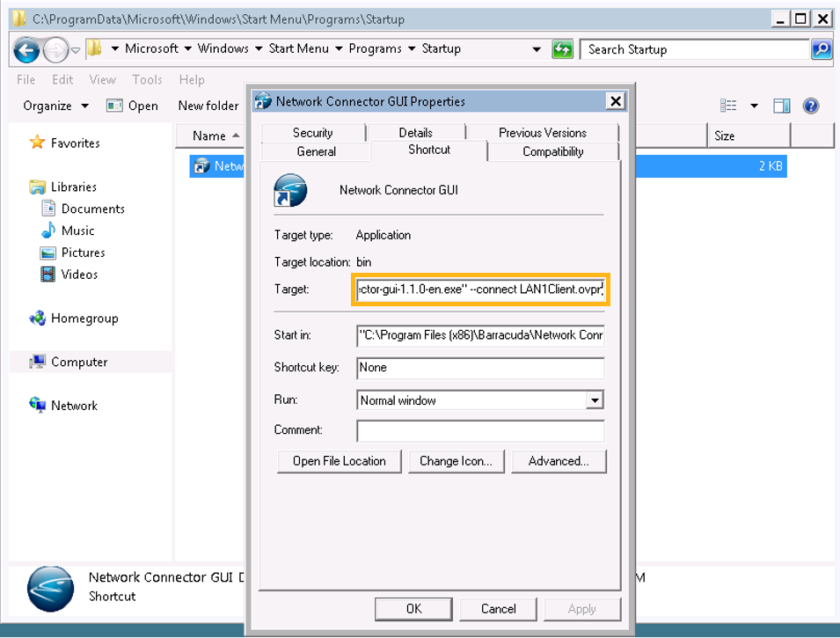Open the Pictures library
The width and height of the screenshot is (840, 638).
coord(83,253)
